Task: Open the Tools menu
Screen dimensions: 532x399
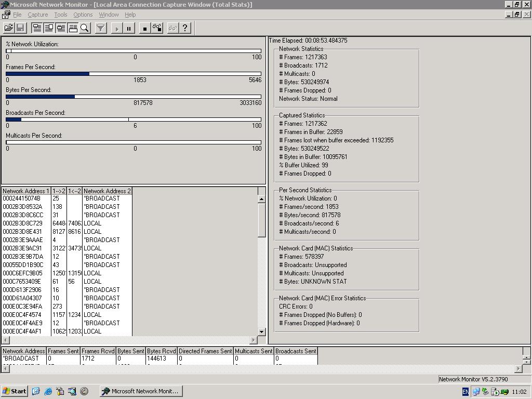Action: 60,15
